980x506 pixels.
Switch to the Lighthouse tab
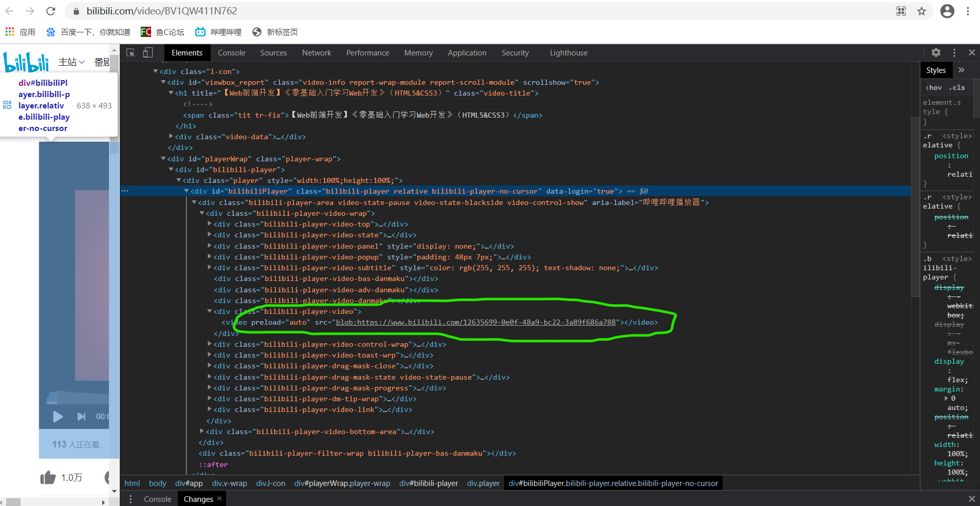[568, 53]
